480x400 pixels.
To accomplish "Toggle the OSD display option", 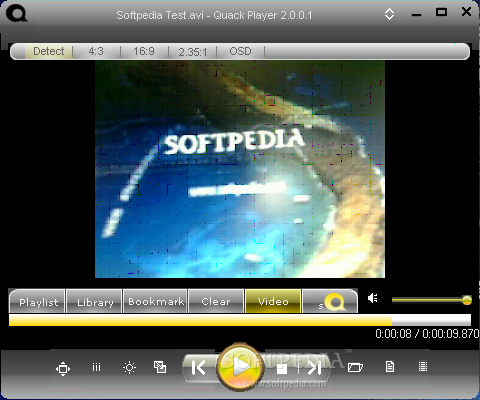I will [x=240, y=51].
